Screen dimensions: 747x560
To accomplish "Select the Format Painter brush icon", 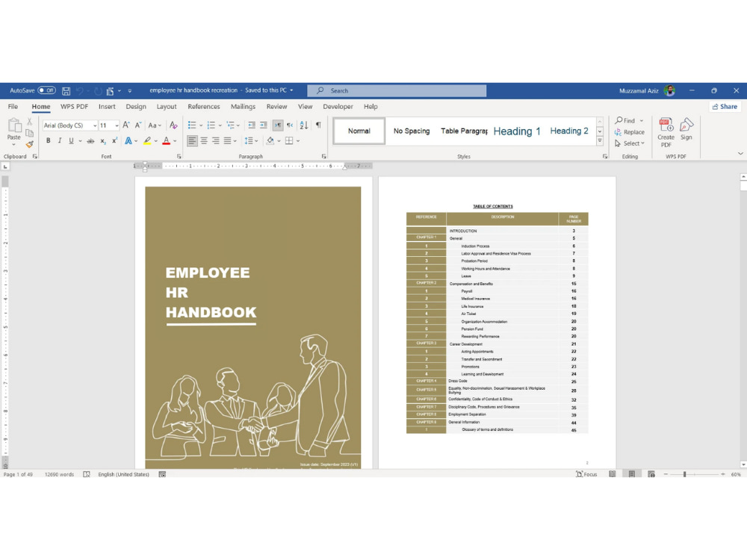I will (x=30, y=144).
